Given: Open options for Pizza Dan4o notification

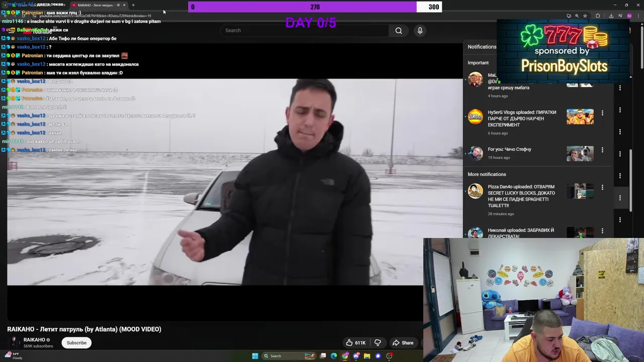Looking at the screenshot, I should (602, 188).
